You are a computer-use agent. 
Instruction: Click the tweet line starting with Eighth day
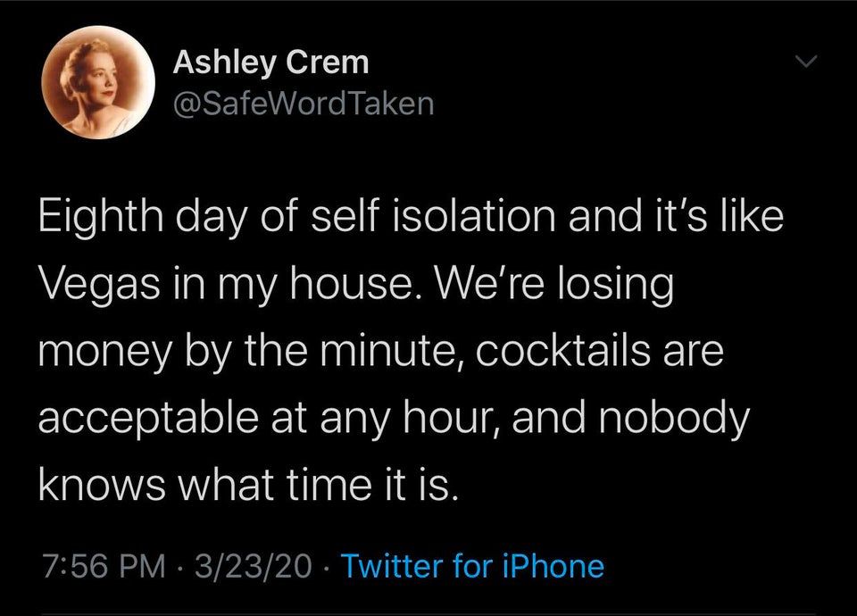[411, 216]
